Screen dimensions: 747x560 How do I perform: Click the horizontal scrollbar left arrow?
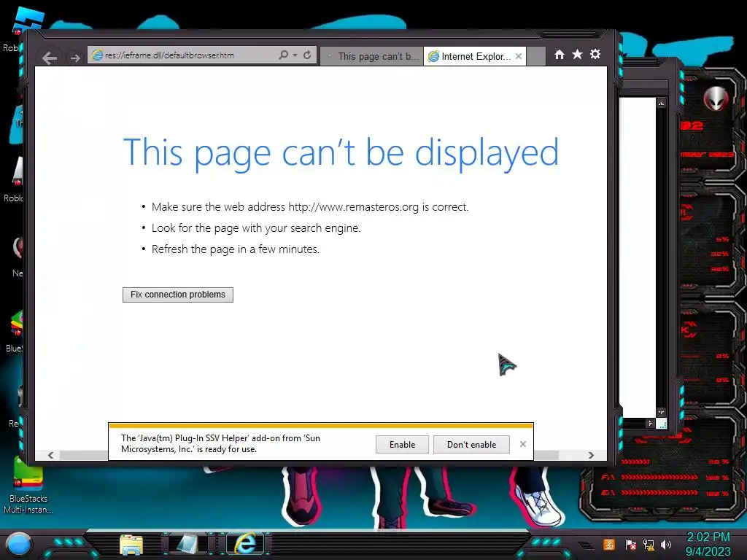50,455
